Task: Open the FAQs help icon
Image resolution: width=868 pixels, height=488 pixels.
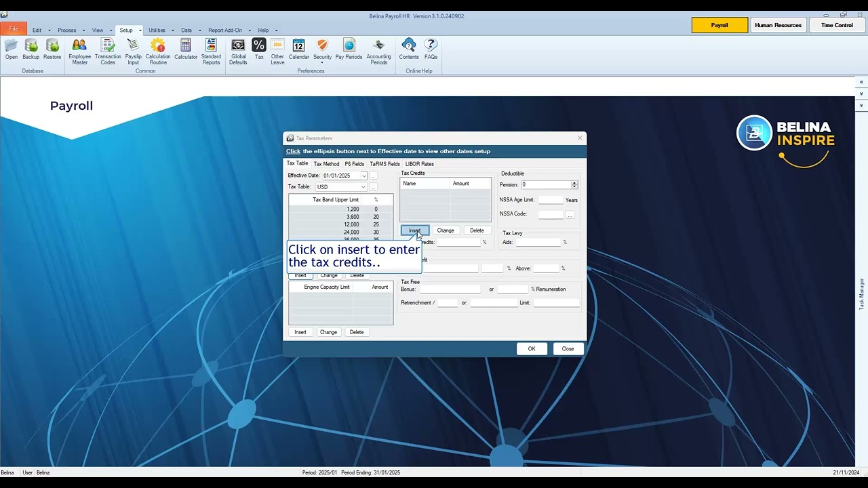Action: (431, 49)
